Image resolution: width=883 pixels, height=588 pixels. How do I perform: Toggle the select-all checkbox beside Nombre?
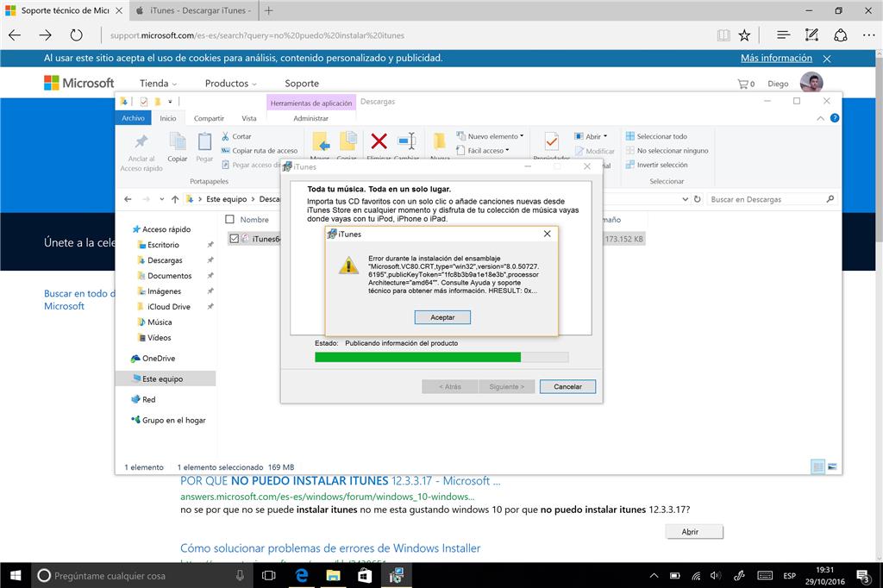[x=229, y=219]
